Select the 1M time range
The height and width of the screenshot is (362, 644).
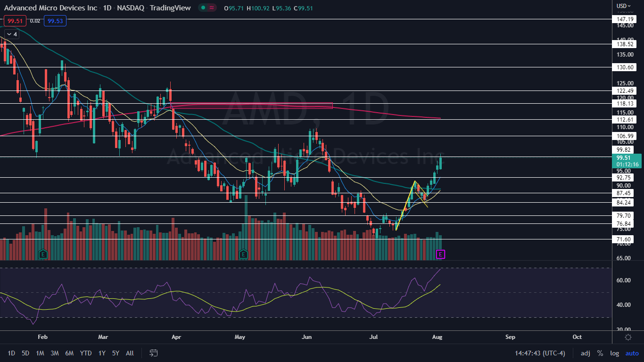pyautogui.click(x=40, y=353)
